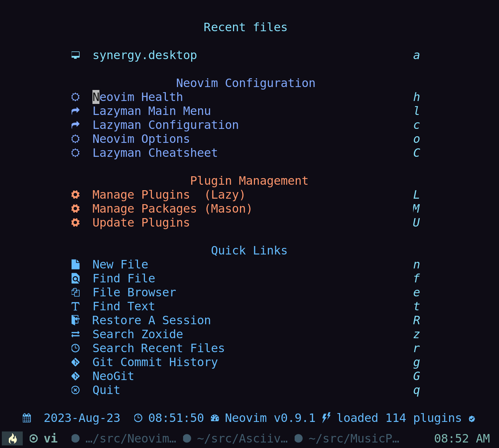The height and width of the screenshot is (448, 499).
Task: Click the cog icon beside Update Plugins
Action: (x=76, y=223)
